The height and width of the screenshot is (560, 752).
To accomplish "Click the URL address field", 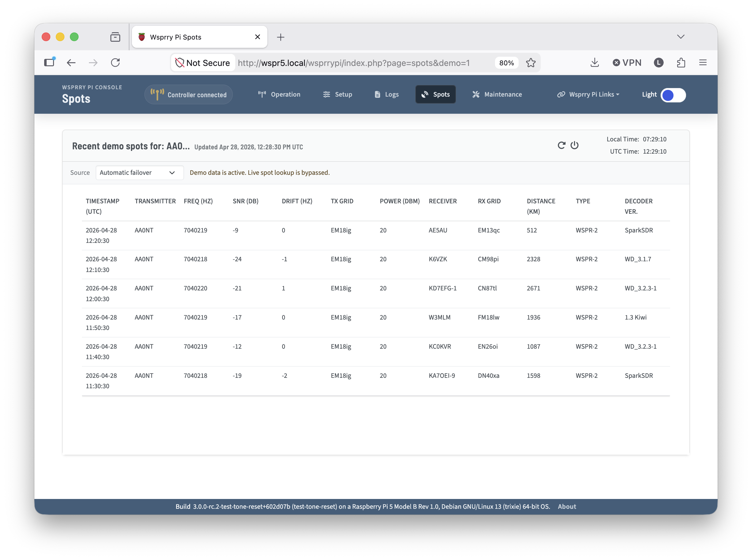I will coord(354,63).
